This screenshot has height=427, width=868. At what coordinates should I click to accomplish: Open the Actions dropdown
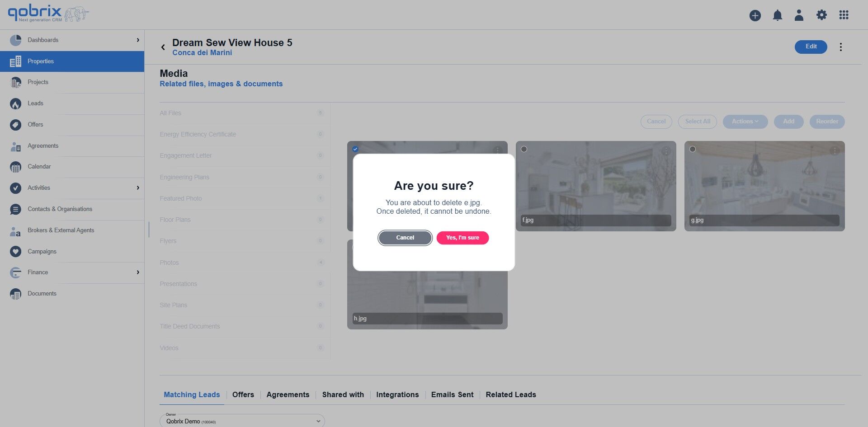(745, 122)
